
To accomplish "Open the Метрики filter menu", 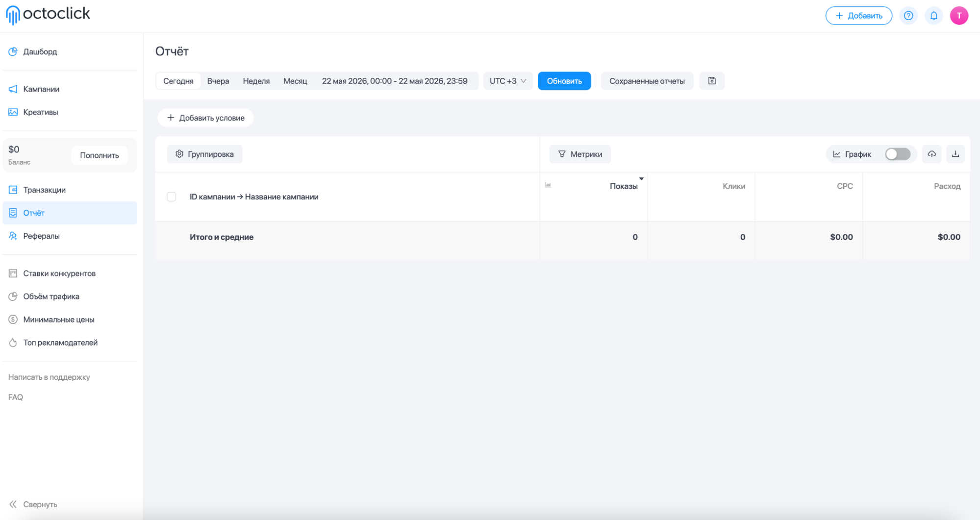I will point(580,154).
